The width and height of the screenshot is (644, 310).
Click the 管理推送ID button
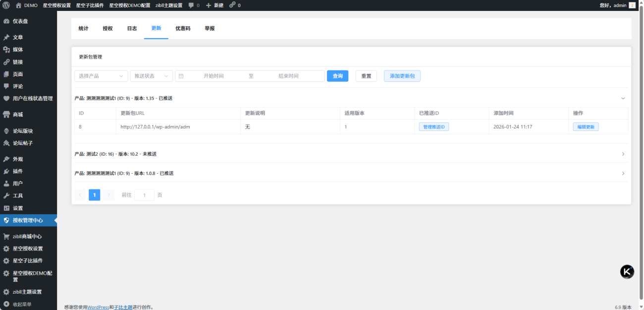click(x=433, y=127)
